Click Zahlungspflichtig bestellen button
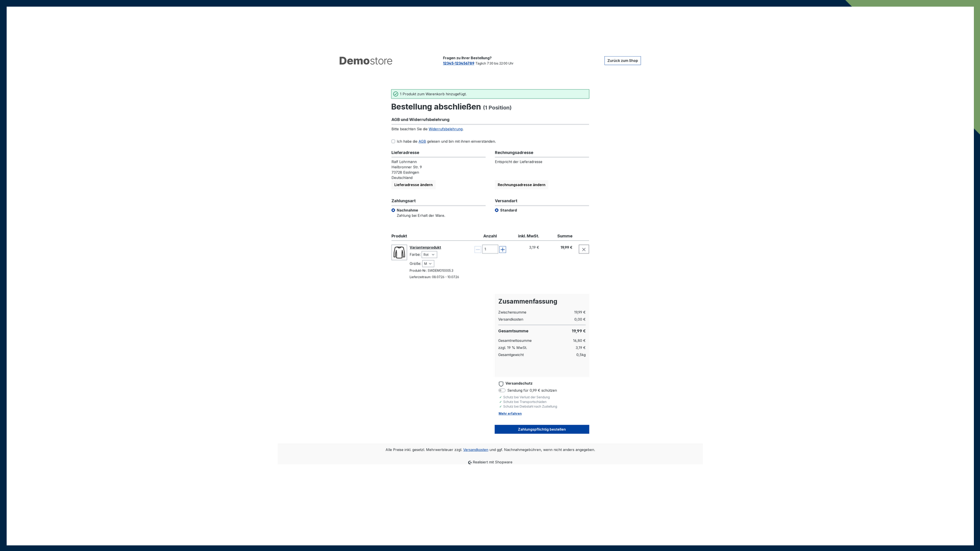 click(x=542, y=430)
